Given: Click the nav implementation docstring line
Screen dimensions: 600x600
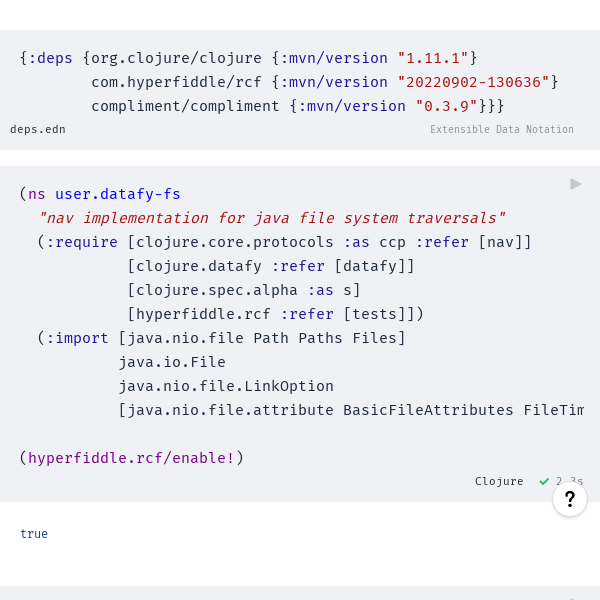Looking at the screenshot, I should 272,218.
